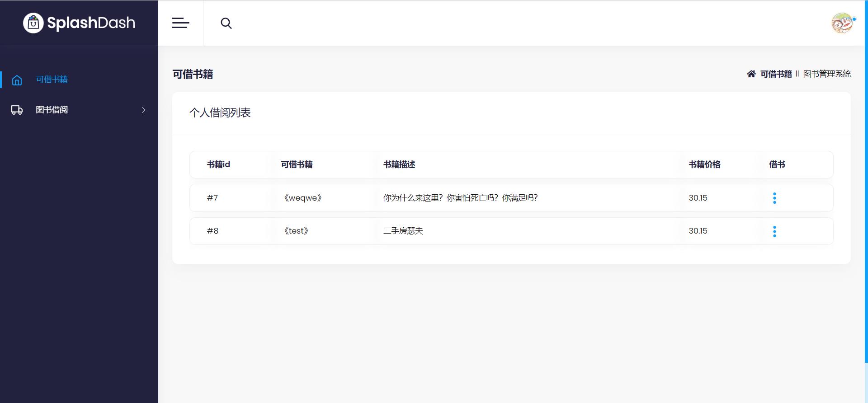Click the SplashDash brand name text
The image size is (868, 403).
tap(91, 23)
